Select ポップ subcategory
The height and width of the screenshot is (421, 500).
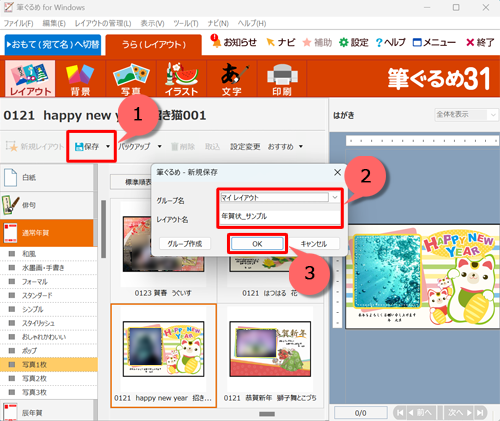pyautogui.click(x=49, y=351)
